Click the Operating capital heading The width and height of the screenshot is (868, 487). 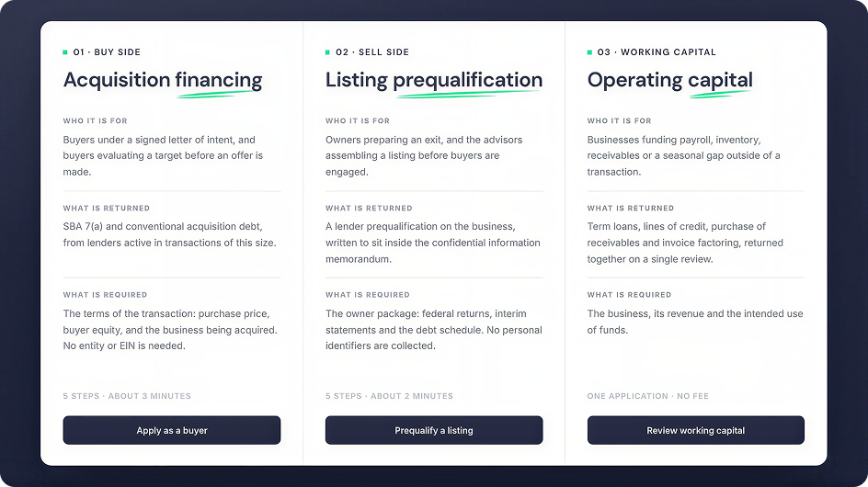[669, 80]
